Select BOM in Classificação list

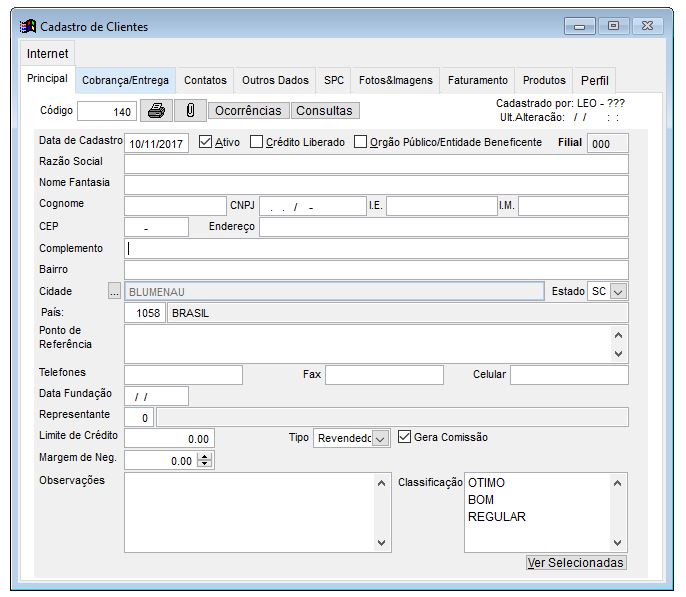pos(481,500)
